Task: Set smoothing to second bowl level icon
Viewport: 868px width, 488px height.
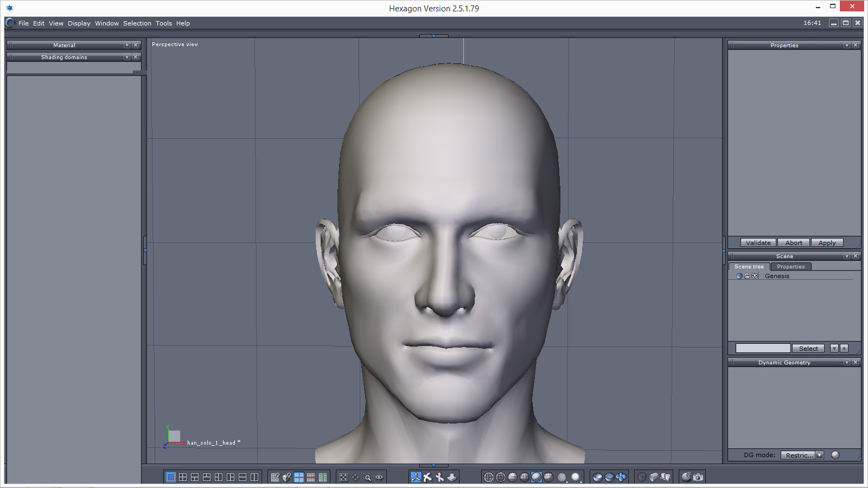Action: (609, 477)
